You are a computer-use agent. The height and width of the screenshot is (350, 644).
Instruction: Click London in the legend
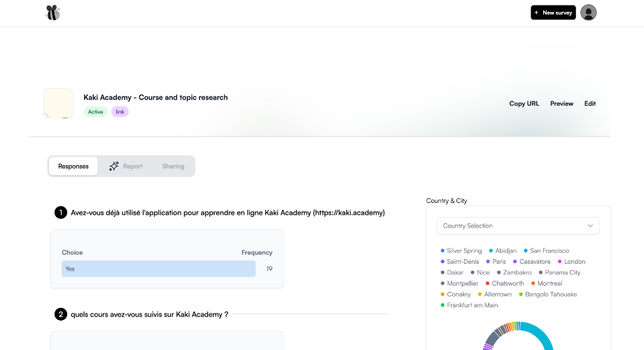[x=571, y=262]
